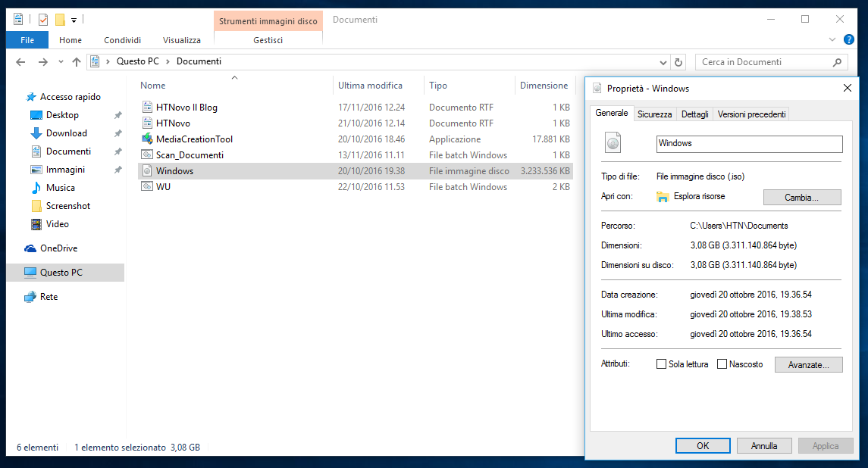Click the forward navigation arrow
The height and width of the screenshot is (468, 868).
[42, 62]
